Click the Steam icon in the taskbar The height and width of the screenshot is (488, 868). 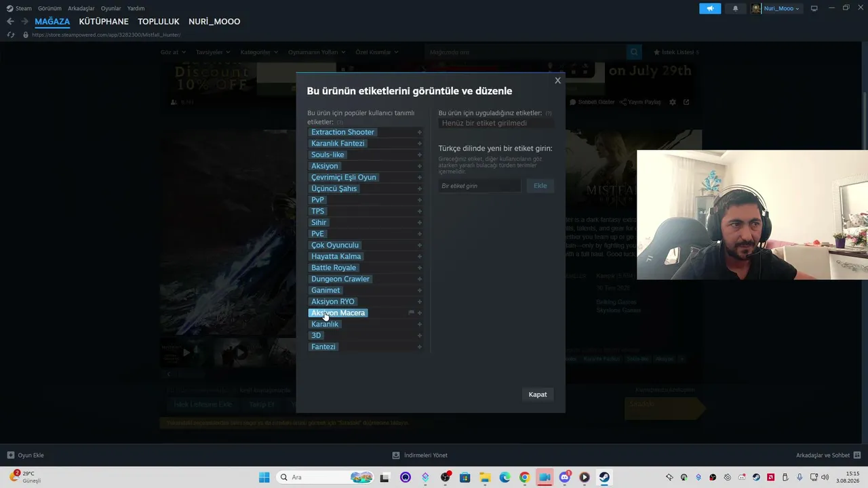(x=604, y=477)
